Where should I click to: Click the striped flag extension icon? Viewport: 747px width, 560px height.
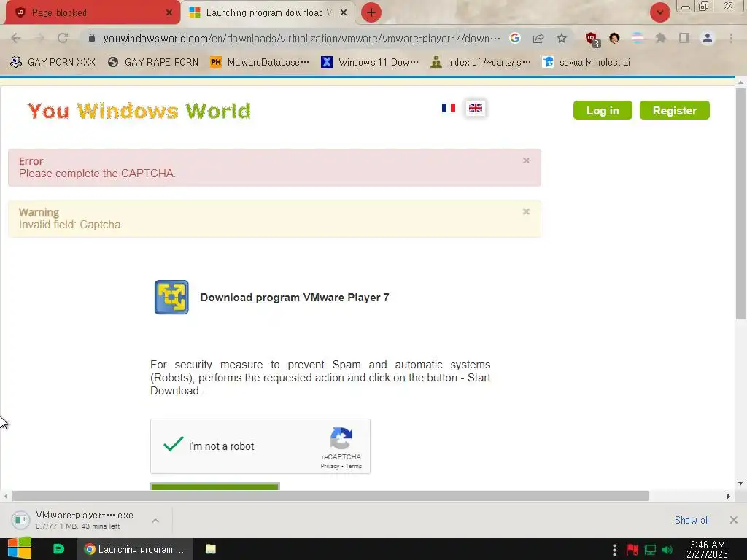click(638, 38)
